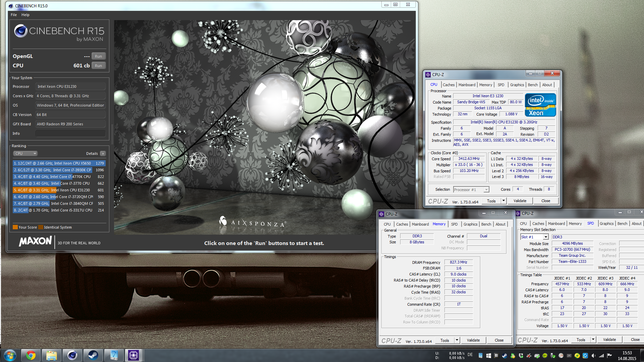Select ranking row Intel Core i7-3770
The height and width of the screenshot is (362, 644).
point(59,183)
